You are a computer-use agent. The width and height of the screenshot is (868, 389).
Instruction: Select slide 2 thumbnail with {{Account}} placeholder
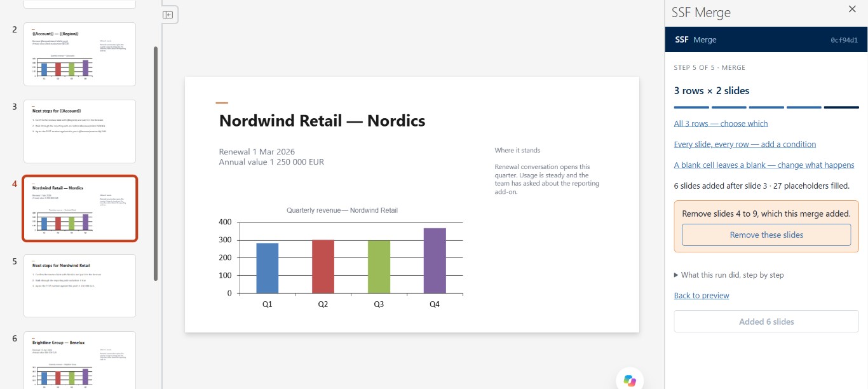coord(80,54)
